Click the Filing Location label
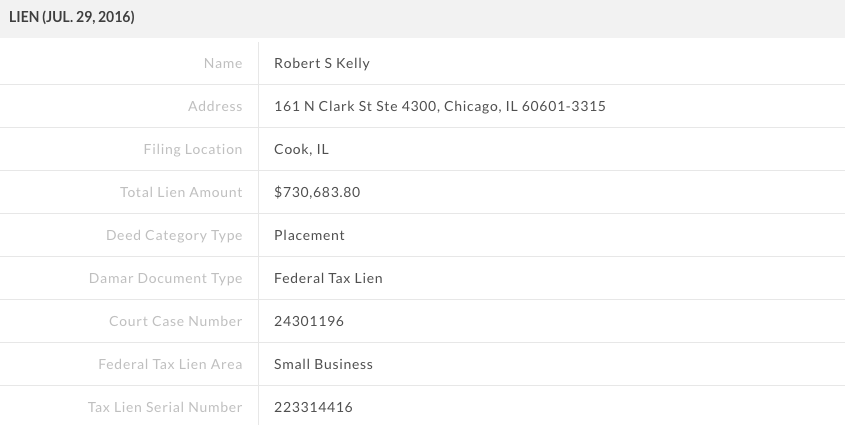 click(193, 149)
